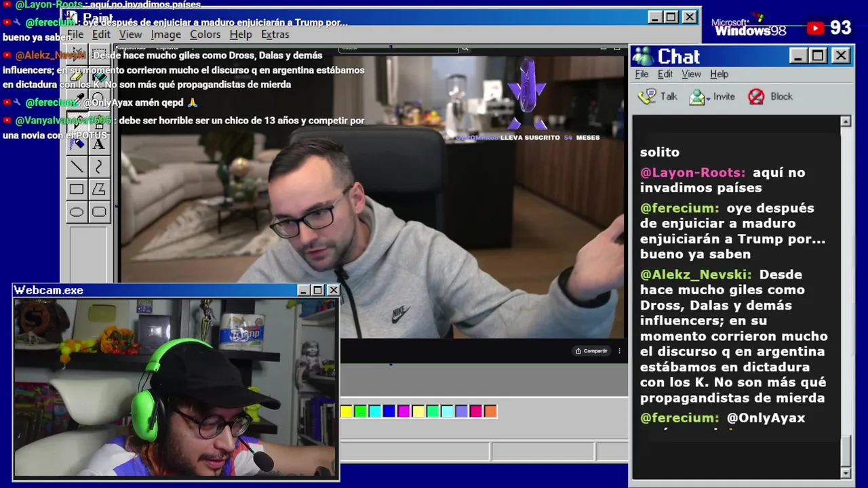
Task: Click the @Vanyalvanova9595 username in overlay chat
Action: [x=63, y=121]
